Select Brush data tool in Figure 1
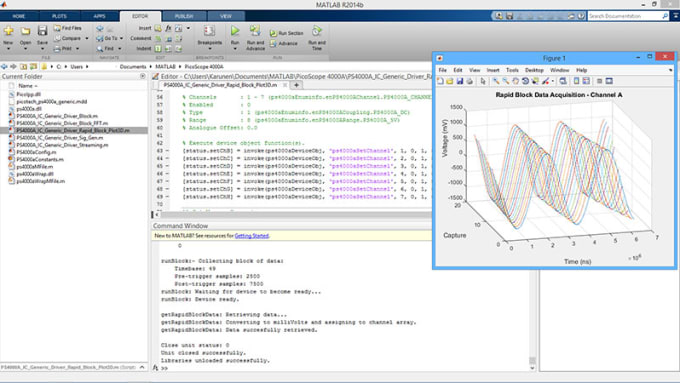The width and height of the screenshot is (680, 383). [x=545, y=81]
